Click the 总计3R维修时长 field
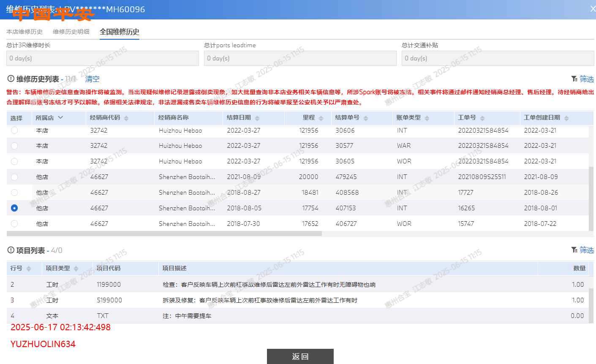The height and width of the screenshot is (364, 596). [103, 58]
